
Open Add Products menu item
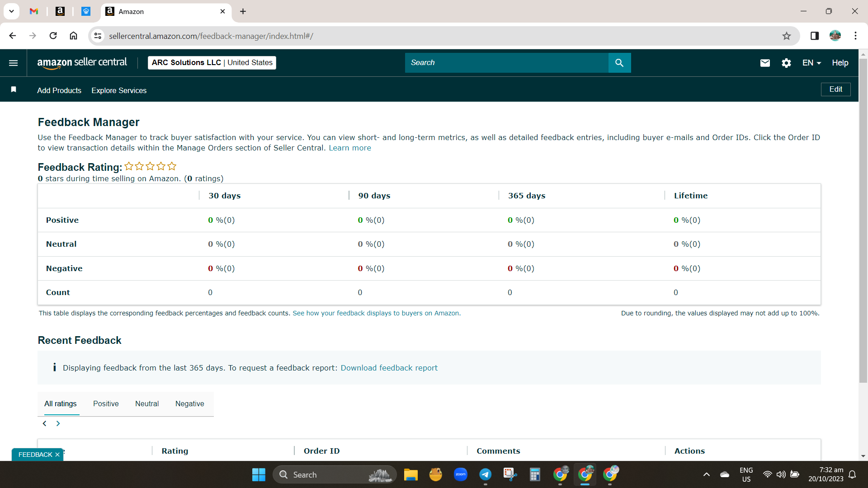59,90
